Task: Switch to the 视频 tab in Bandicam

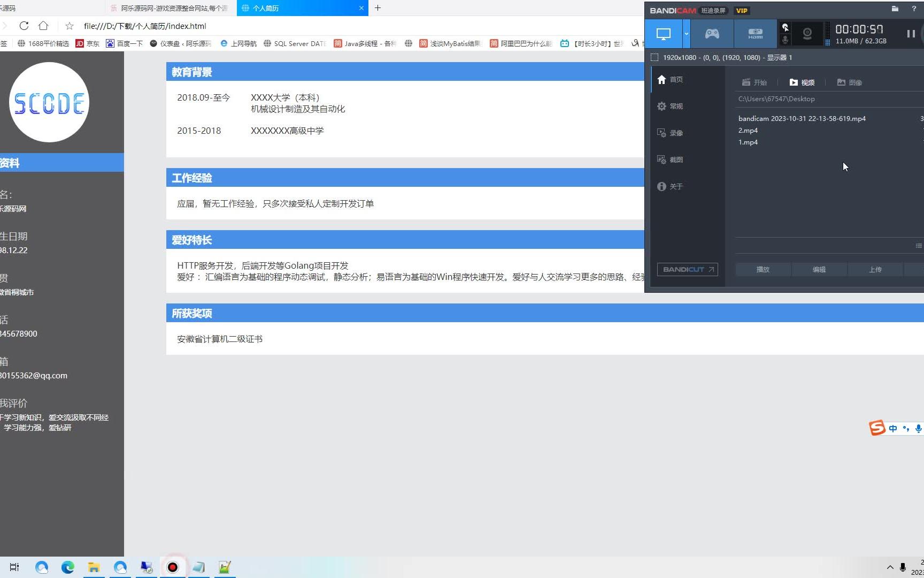Action: click(802, 82)
